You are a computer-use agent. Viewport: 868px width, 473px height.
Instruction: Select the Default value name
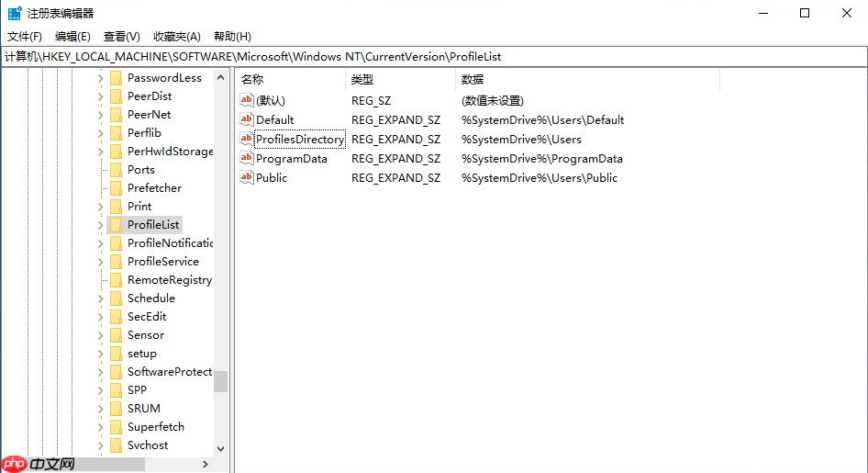275,119
